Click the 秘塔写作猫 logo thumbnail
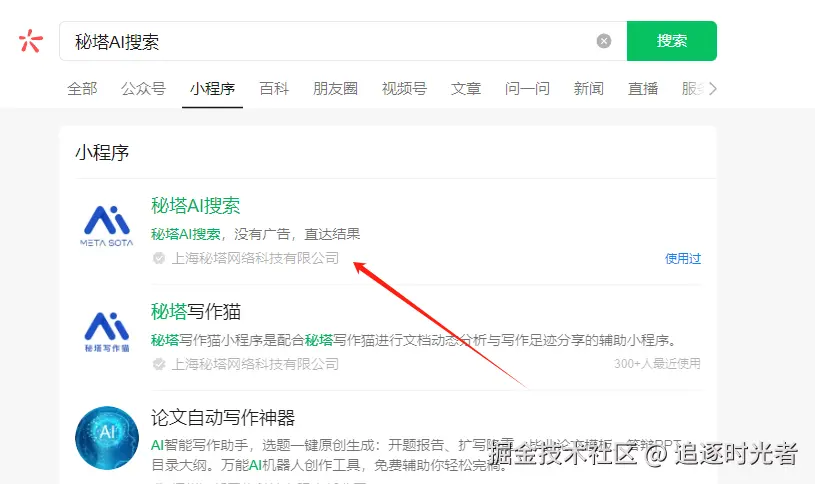This screenshot has width=815, height=484. [x=107, y=332]
